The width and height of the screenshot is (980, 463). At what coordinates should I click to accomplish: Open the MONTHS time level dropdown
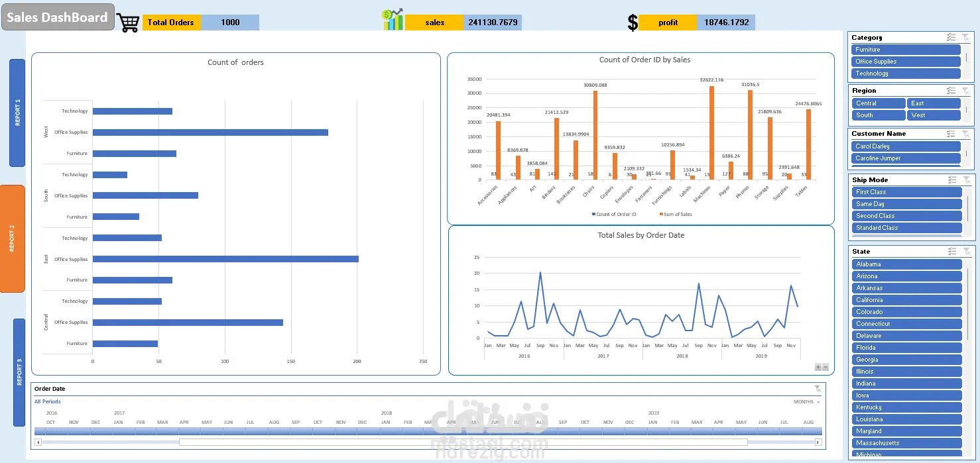point(807,402)
